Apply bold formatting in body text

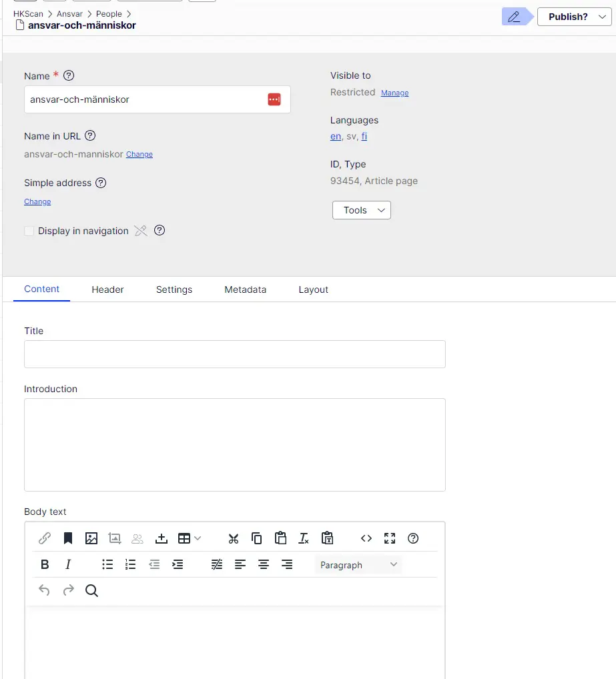[45, 565]
